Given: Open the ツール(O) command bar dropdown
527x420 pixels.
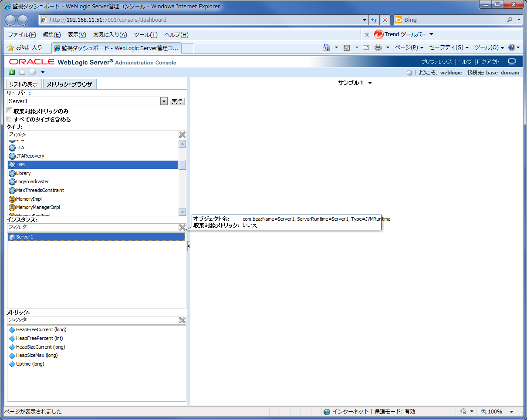Looking at the screenshot, I should (489, 47).
